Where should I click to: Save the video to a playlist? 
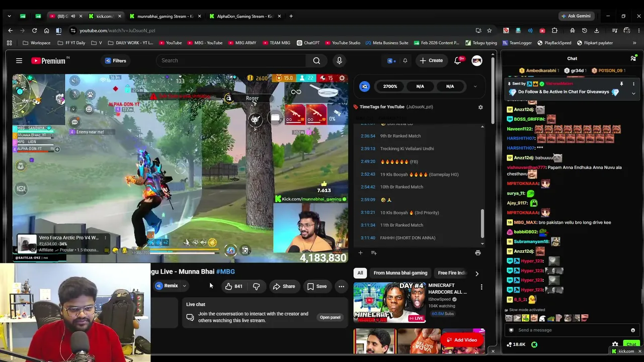[317, 286]
